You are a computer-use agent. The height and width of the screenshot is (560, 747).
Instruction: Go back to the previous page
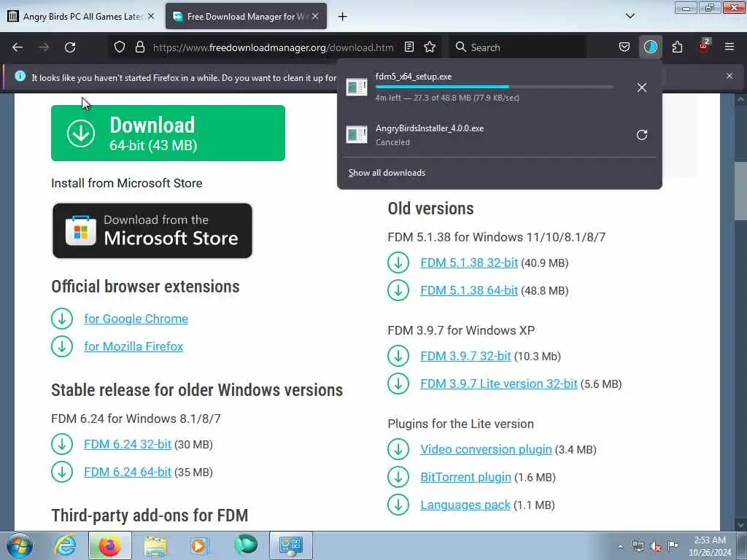(x=18, y=47)
